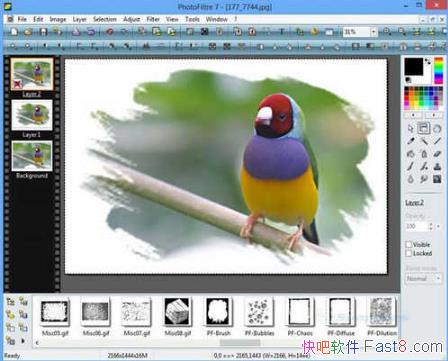
Task: Choose the PF-Brush mask thumbnail
Action: (218, 312)
